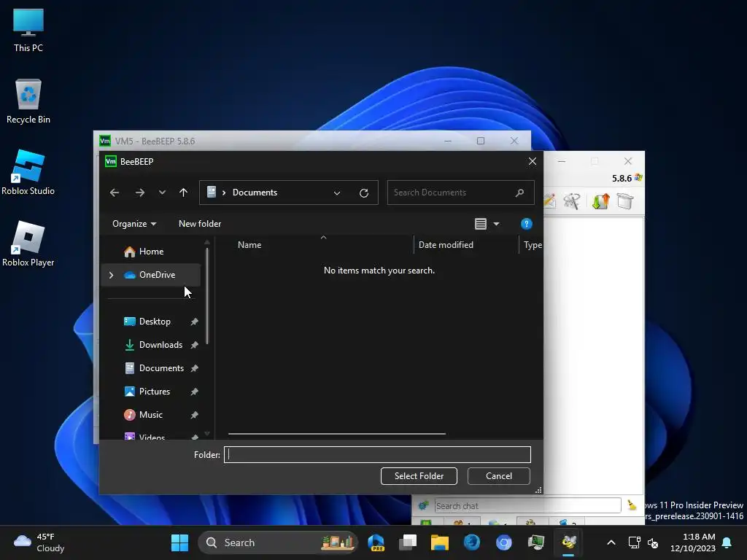
Task: Focus the Folder name input
Action: click(377, 455)
